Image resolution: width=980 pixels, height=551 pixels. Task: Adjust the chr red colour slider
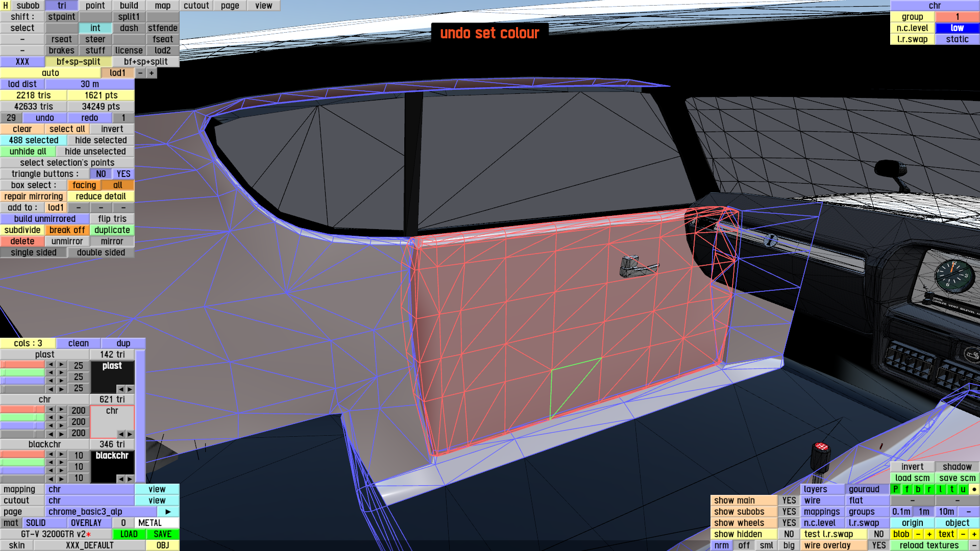pos(23,410)
